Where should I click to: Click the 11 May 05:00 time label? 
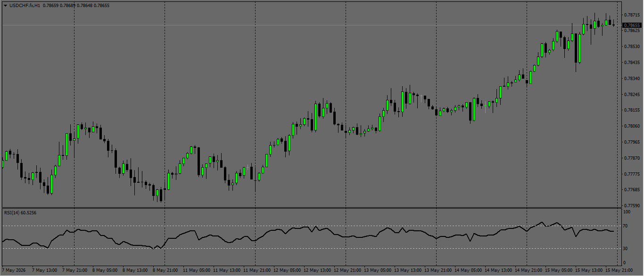click(x=196, y=271)
